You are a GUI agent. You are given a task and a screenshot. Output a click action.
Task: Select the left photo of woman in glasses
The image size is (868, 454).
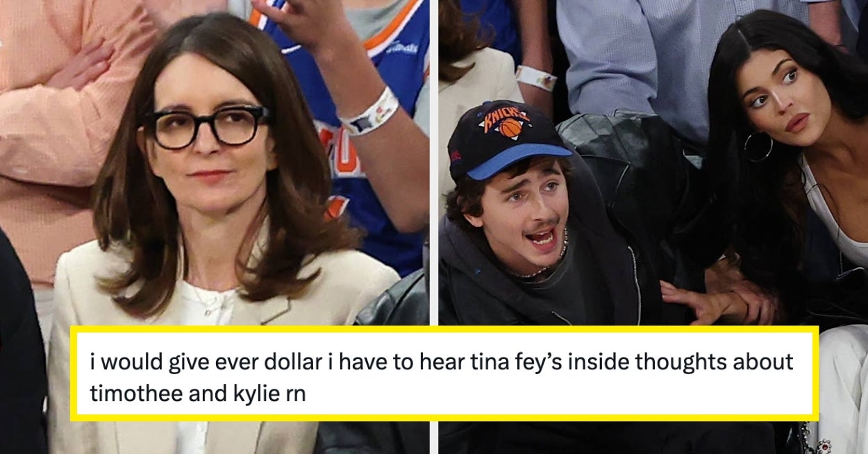click(214, 227)
